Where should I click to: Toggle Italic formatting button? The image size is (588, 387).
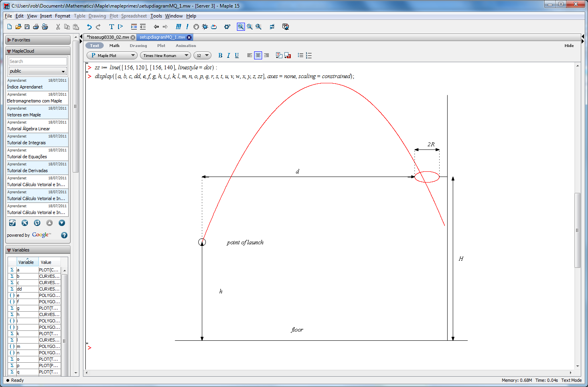(x=229, y=55)
